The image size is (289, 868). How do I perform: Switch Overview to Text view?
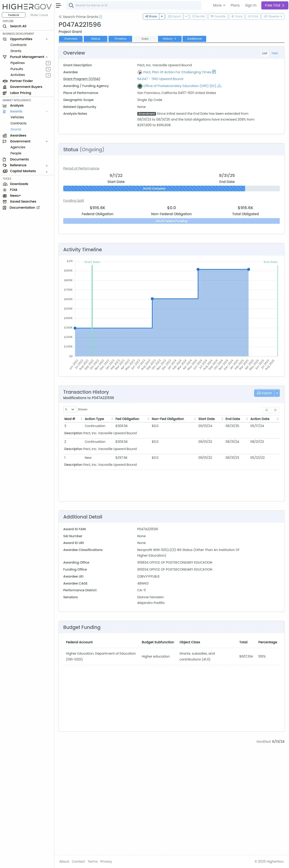pos(275,53)
